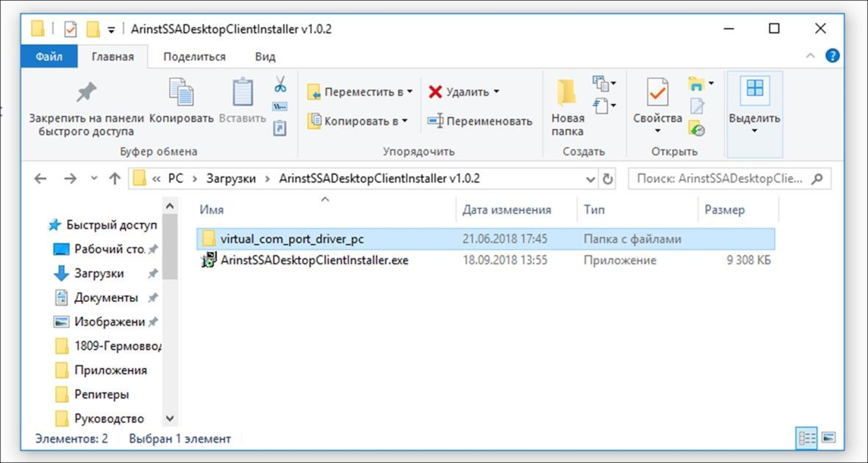
Task: Click the New folder icon in ribbon
Action: click(567, 93)
